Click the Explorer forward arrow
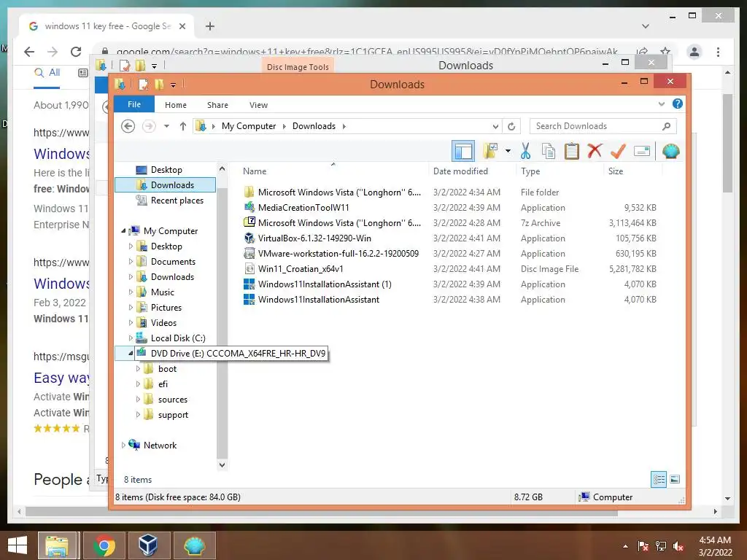Viewport: 747px width, 560px height. [x=149, y=126]
